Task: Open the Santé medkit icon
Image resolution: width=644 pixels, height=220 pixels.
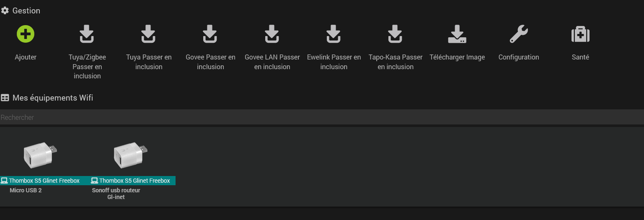Action: [580, 34]
